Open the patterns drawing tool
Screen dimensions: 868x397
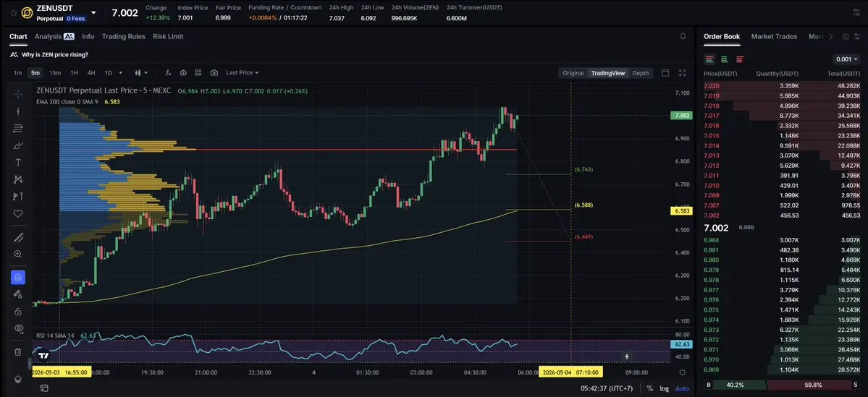pyautogui.click(x=17, y=179)
